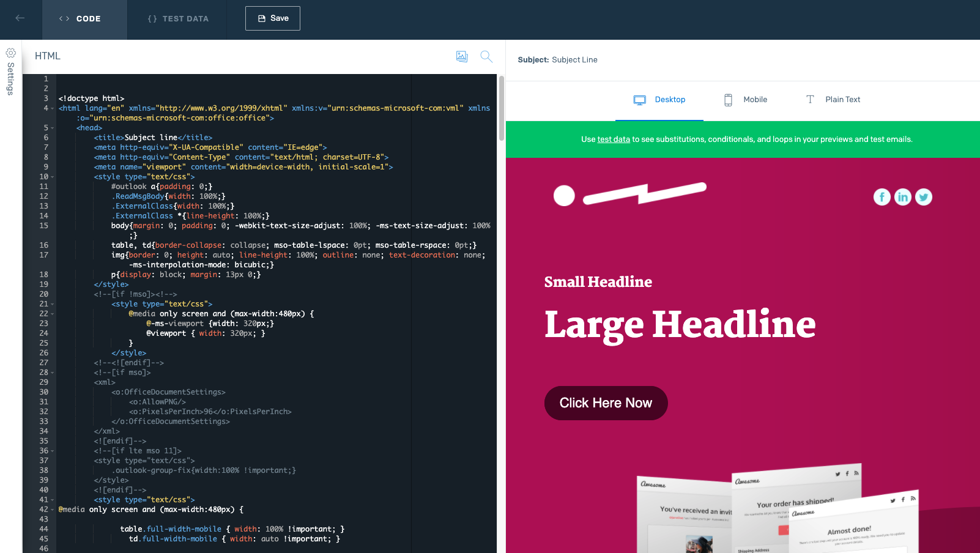The width and height of the screenshot is (980, 553).
Task: Click the o:AllowPNG code line
Action: tap(157, 402)
